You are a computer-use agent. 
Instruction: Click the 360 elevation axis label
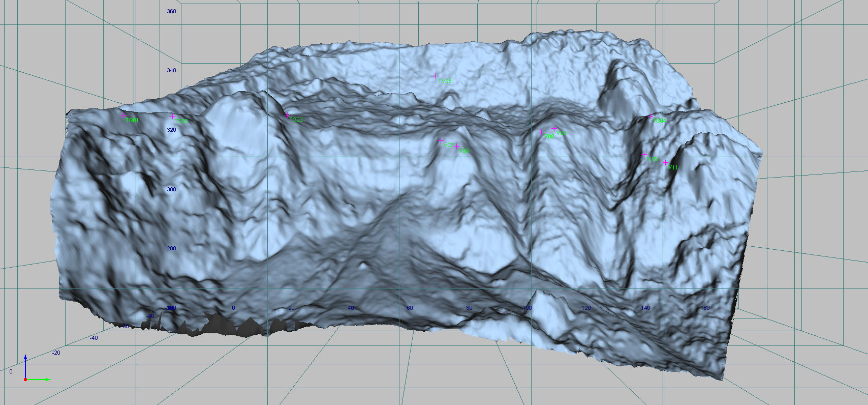(171, 11)
